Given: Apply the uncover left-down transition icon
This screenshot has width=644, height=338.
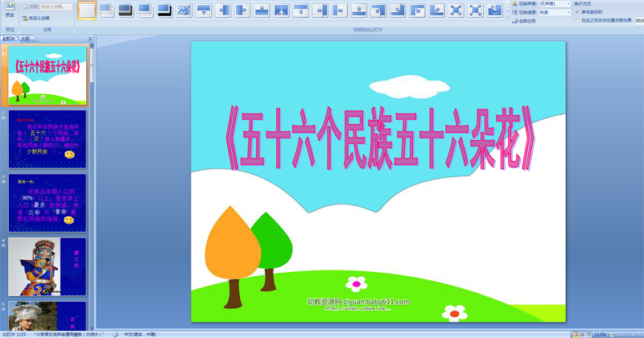Looking at the screenshot, I should pyautogui.click(x=378, y=10).
